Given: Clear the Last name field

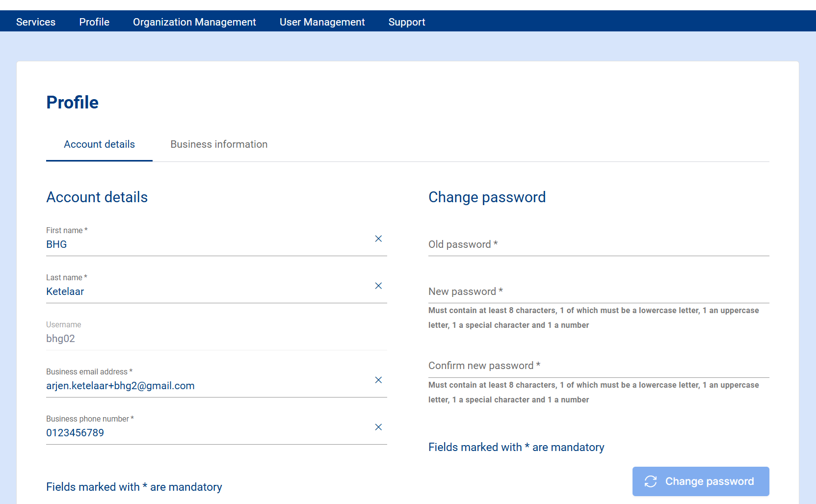Looking at the screenshot, I should (378, 286).
